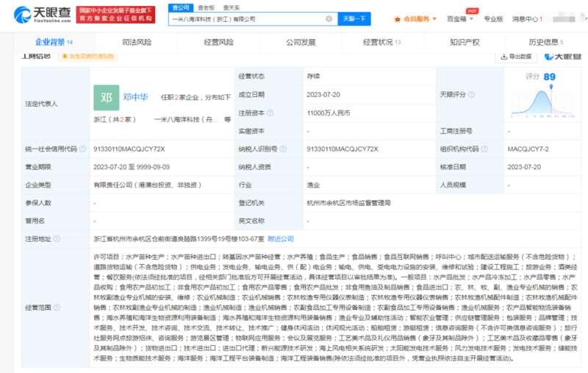
Task: Open the 公司发展 tab
Action: [x=301, y=42]
